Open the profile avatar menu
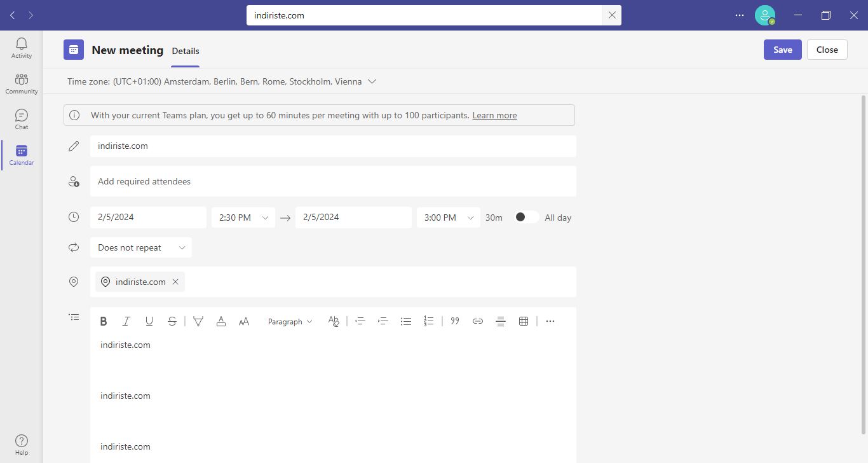Viewport: 868px width, 463px height. (765, 15)
